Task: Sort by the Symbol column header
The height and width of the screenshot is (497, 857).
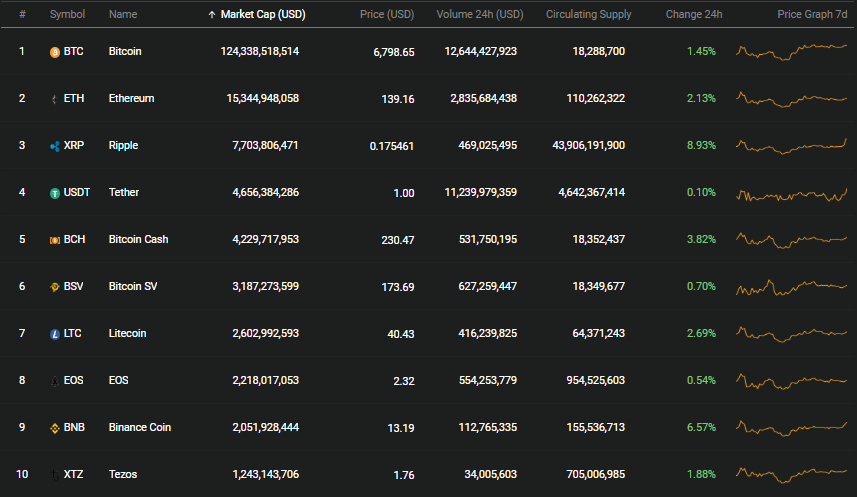Action: click(67, 14)
